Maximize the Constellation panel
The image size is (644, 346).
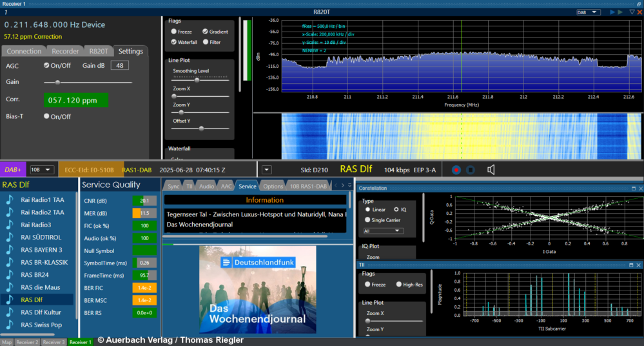pos(633,188)
